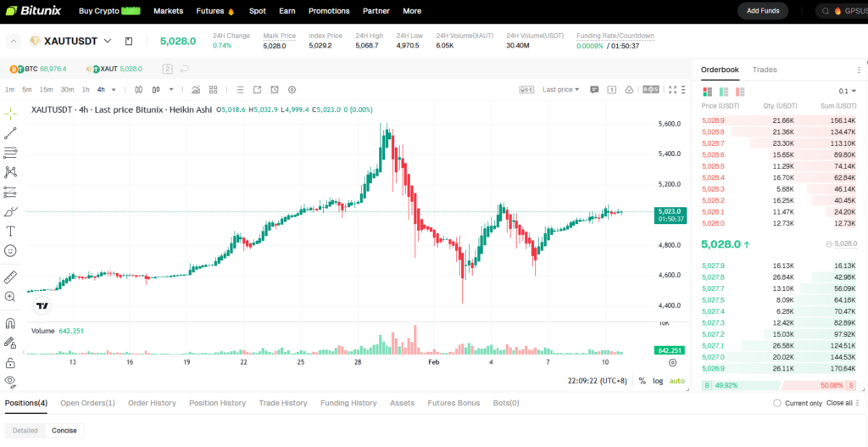Switch to the Trades tab
Screen dimensions: 868x447
click(x=765, y=70)
